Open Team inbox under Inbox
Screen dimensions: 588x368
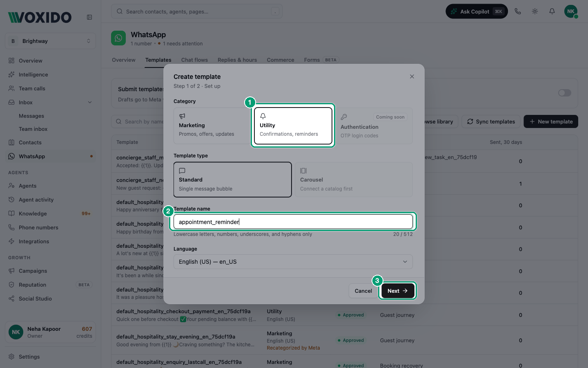click(x=33, y=129)
